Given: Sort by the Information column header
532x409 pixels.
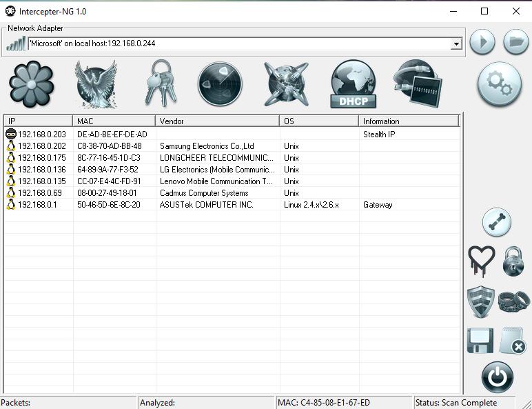Looking at the screenshot, I should pos(409,121).
